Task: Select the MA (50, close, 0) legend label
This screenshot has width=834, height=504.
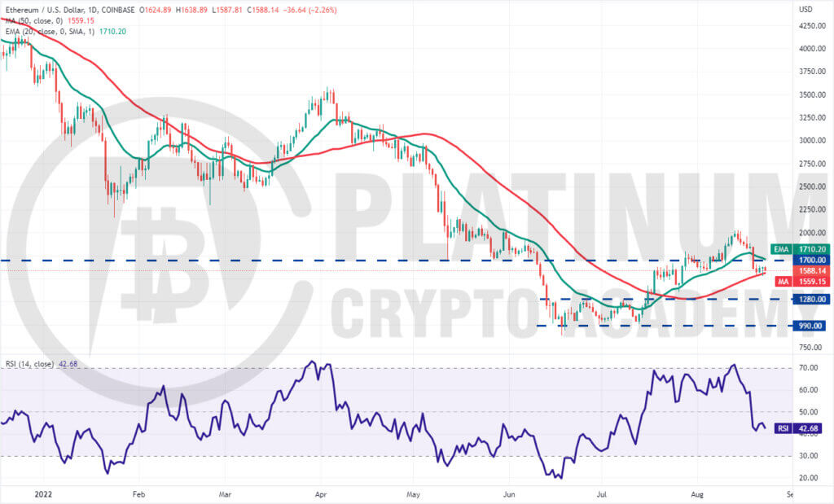Action: (x=34, y=20)
